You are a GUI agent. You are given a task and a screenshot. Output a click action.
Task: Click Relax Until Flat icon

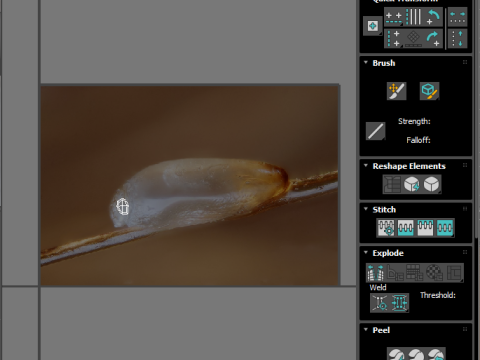point(412,184)
